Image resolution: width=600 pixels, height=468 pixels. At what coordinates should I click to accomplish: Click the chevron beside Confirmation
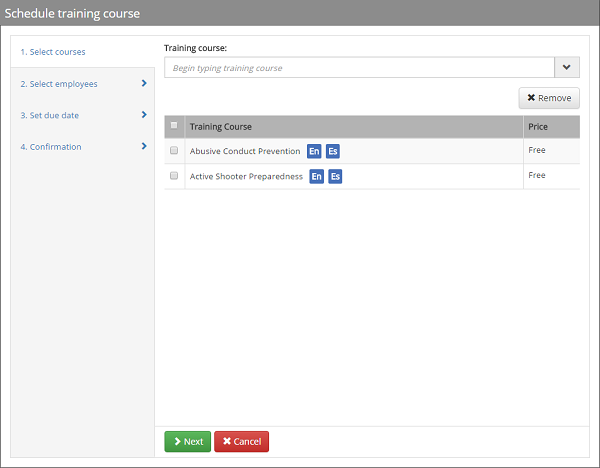(144, 147)
